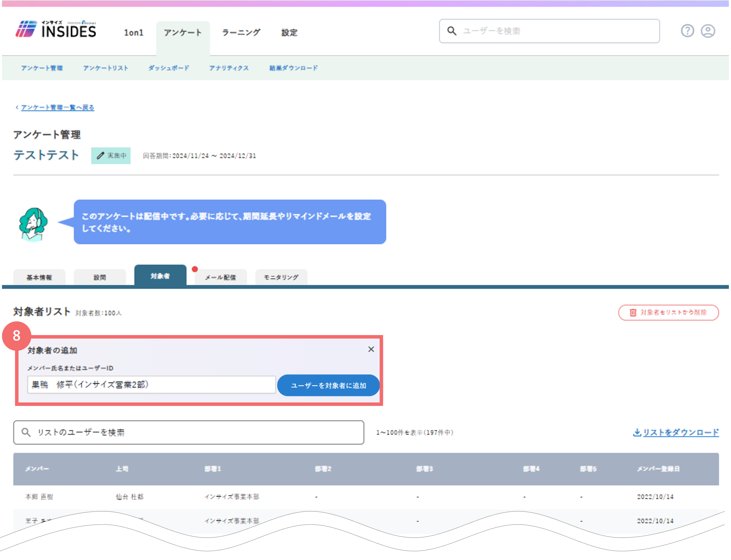Open the ラーニング top menu

click(241, 33)
